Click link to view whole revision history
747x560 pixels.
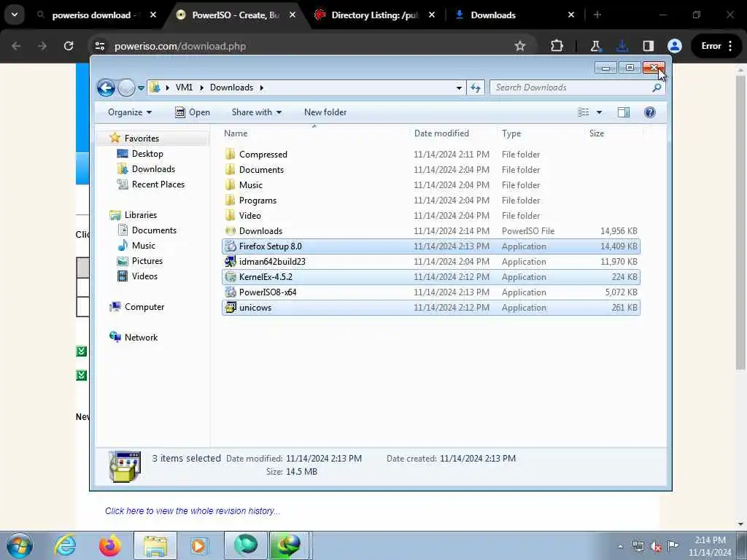coord(193,511)
